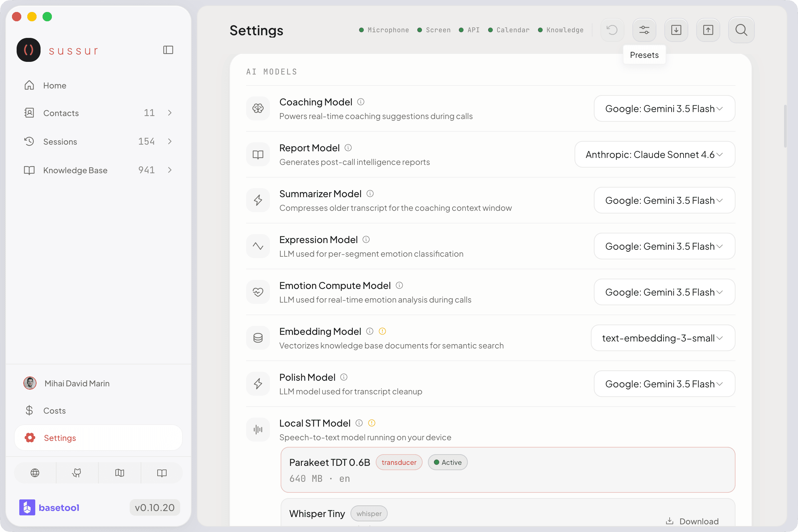Click the export settings upload icon
The width and height of the screenshot is (798, 532).
[708, 30]
